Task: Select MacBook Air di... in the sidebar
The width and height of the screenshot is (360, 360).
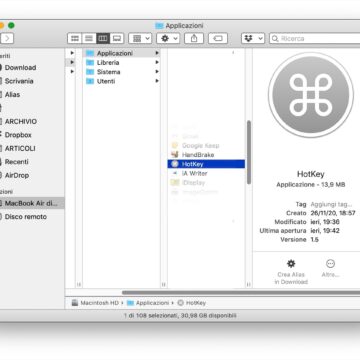Action: pyautogui.click(x=32, y=203)
